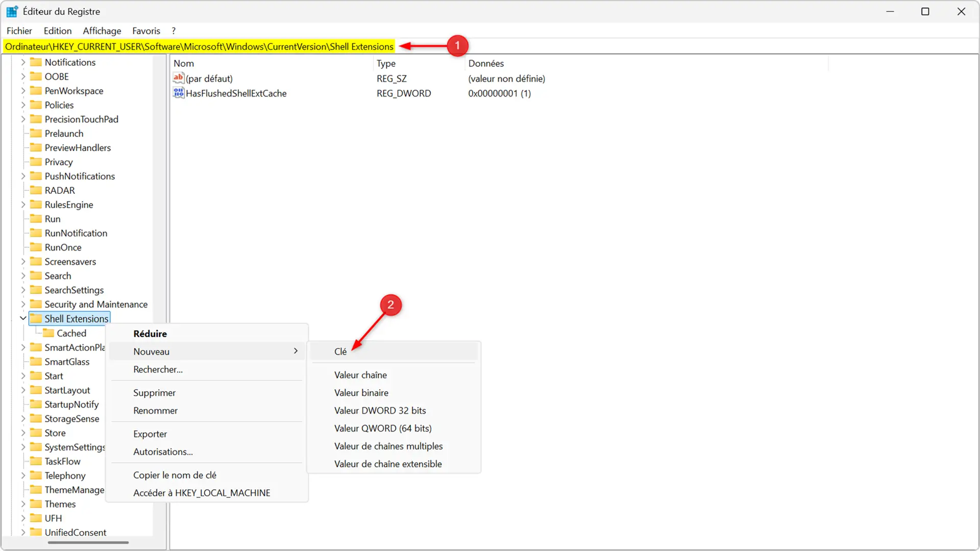
Task: Click the RunOnce folder icon
Action: pyautogui.click(x=36, y=247)
